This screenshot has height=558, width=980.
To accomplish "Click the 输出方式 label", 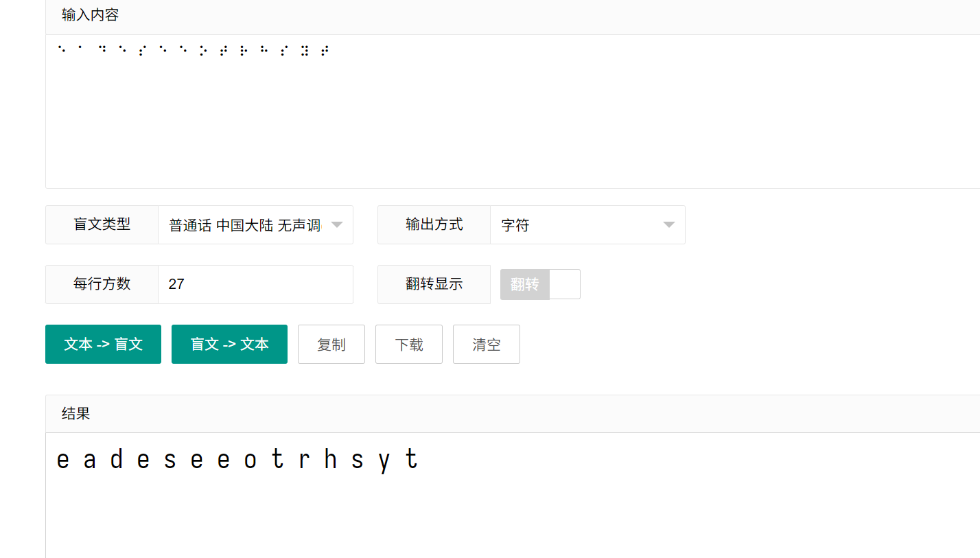I will (434, 224).
